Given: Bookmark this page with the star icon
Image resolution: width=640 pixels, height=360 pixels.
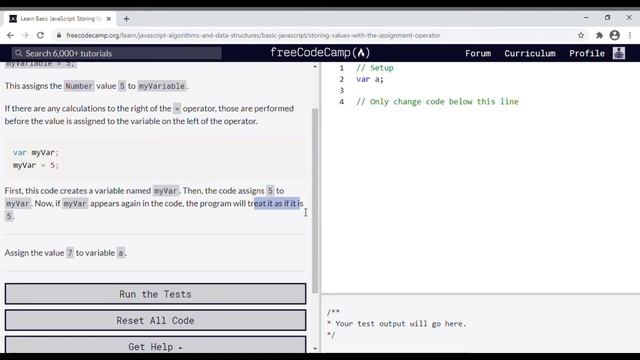Looking at the screenshot, I should (x=581, y=36).
